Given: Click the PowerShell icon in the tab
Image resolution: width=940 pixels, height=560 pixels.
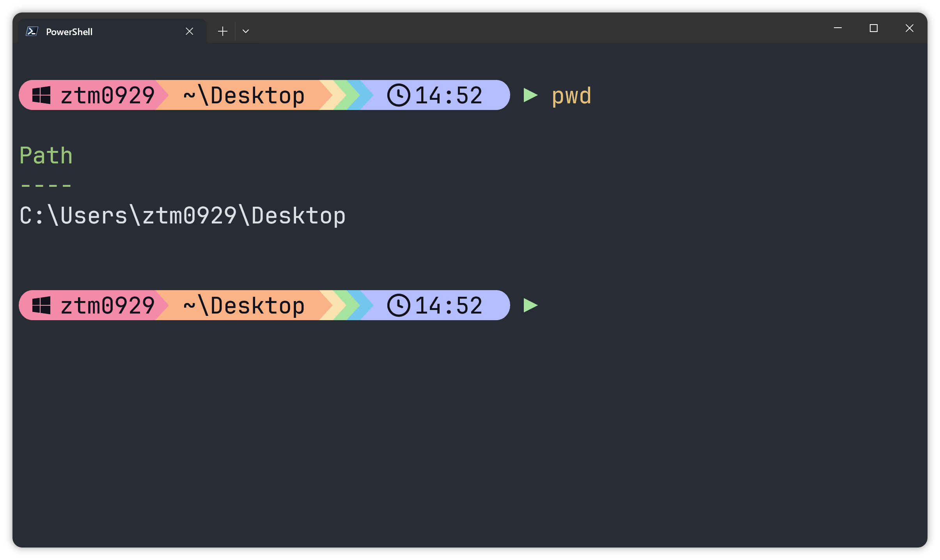Looking at the screenshot, I should (32, 31).
